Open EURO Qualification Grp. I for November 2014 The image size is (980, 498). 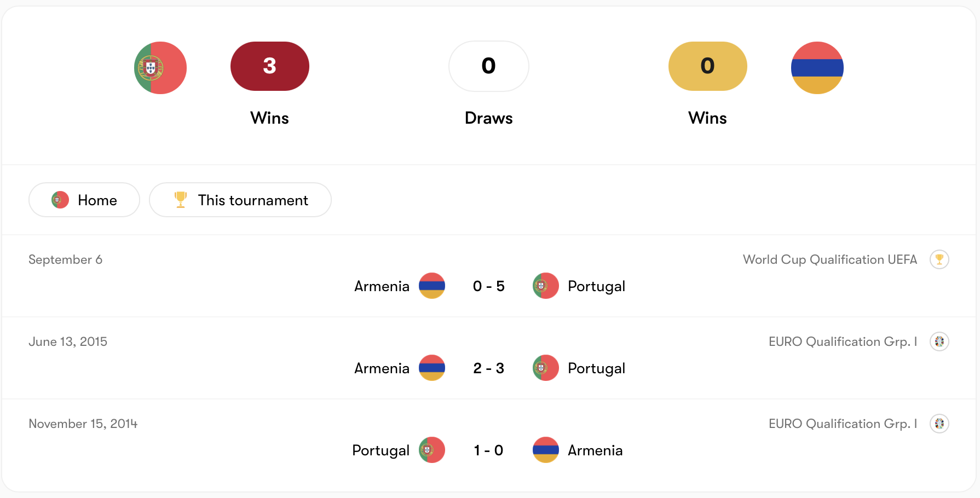[x=843, y=424]
